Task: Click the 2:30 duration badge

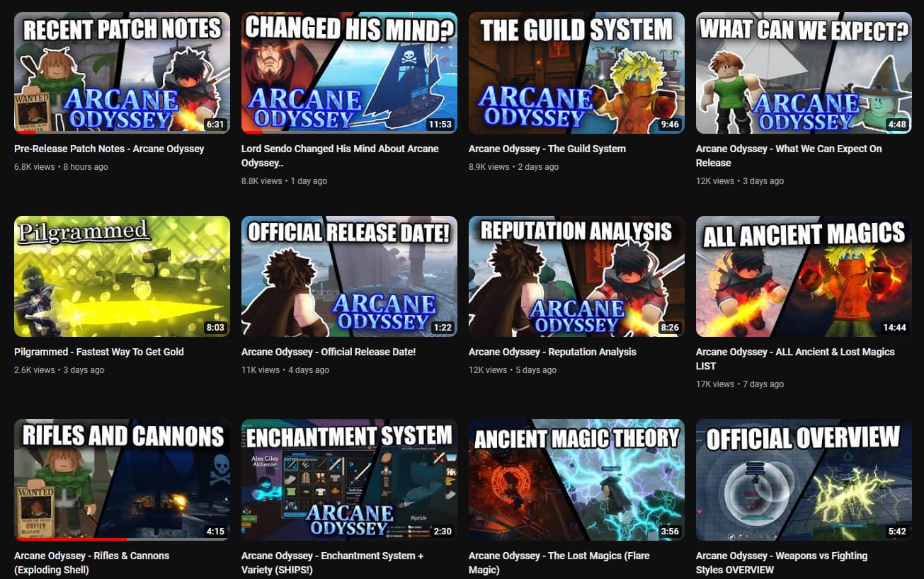Action: pyautogui.click(x=442, y=532)
